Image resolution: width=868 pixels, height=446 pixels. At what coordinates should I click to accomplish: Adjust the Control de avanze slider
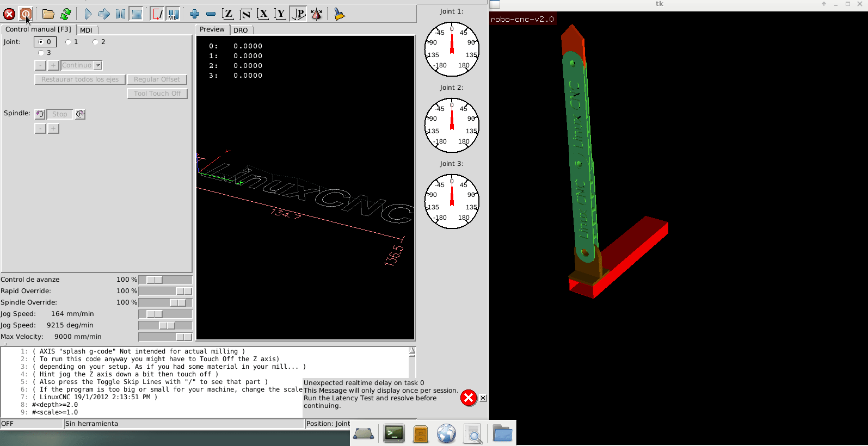165,280
